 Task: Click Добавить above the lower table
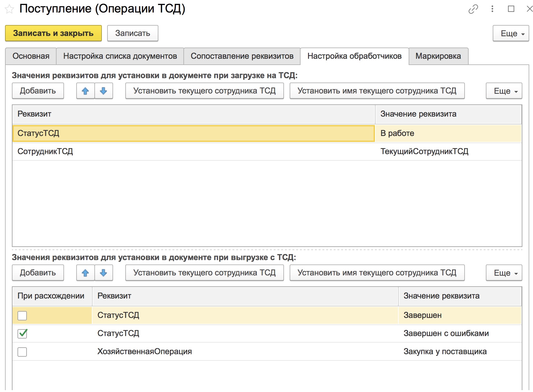(38, 273)
